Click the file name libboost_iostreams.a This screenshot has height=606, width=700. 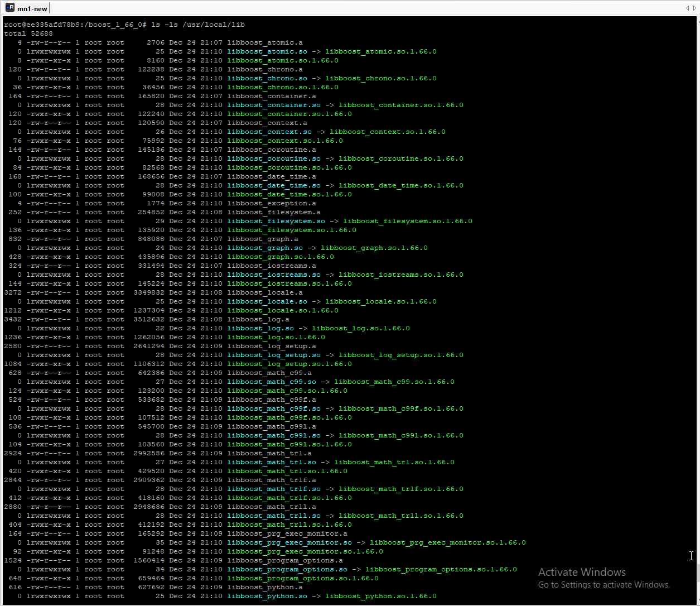pyautogui.click(x=272, y=266)
